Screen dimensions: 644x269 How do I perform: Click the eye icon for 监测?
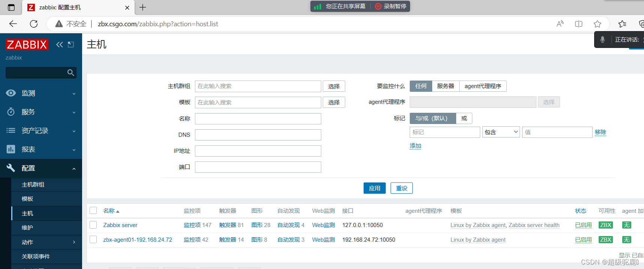point(11,93)
